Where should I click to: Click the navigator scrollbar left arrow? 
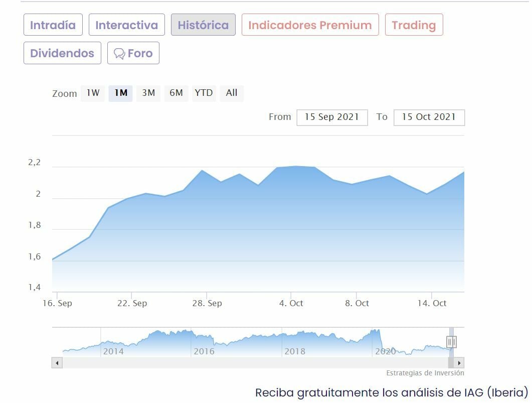pos(57,363)
